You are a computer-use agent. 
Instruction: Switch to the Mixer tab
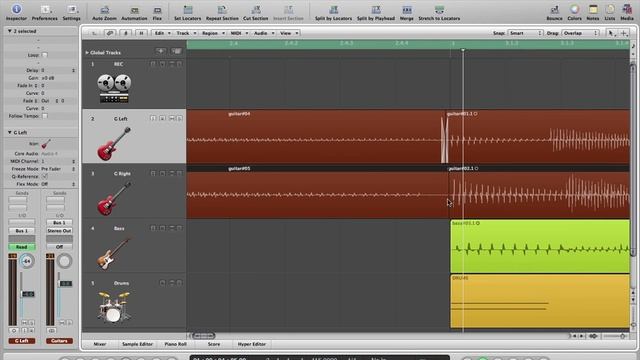click(x=100, y=344)
